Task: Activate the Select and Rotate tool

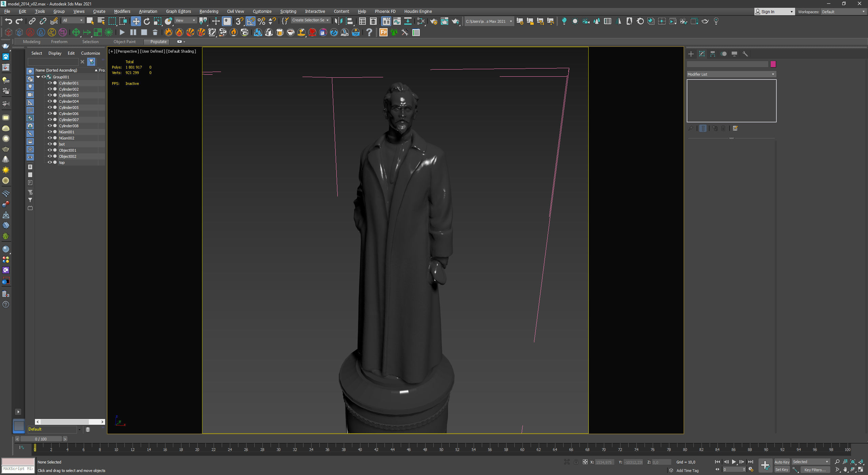Action: 146,21
